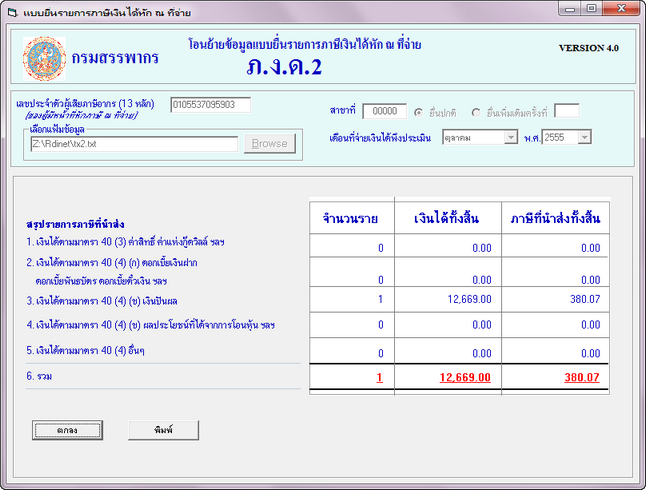Select the ยื่นเพิ่มเติมครั้งที่ radio button

tap(476, 112)
